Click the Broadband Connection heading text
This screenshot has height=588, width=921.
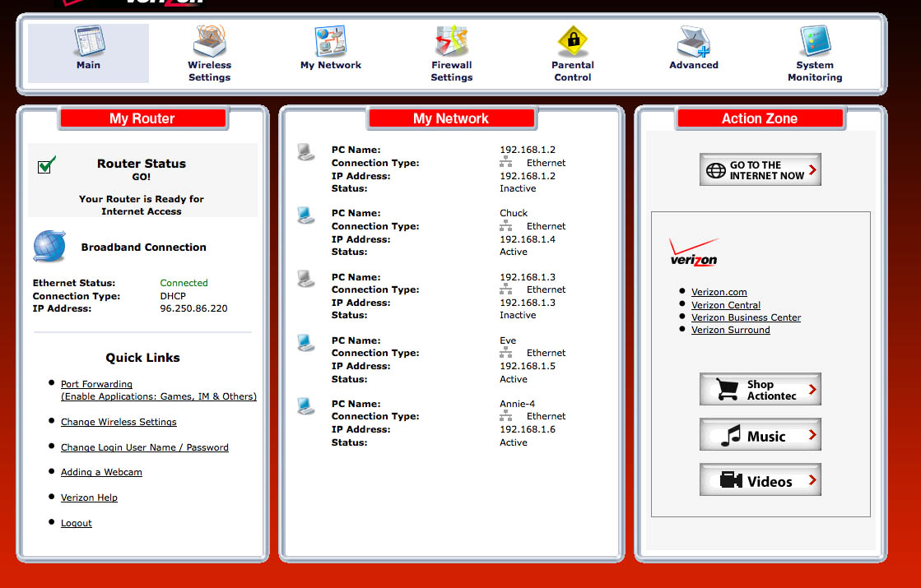pos(143,247)
